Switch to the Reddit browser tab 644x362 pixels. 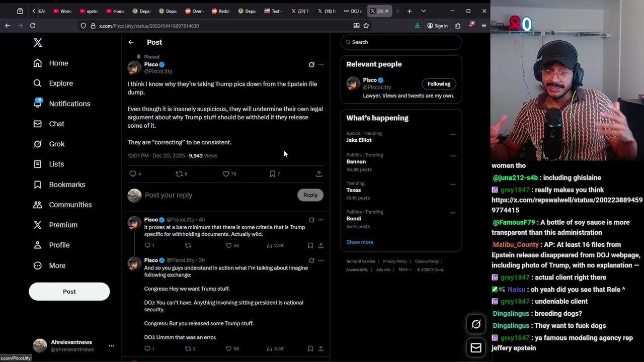[220, 11]
